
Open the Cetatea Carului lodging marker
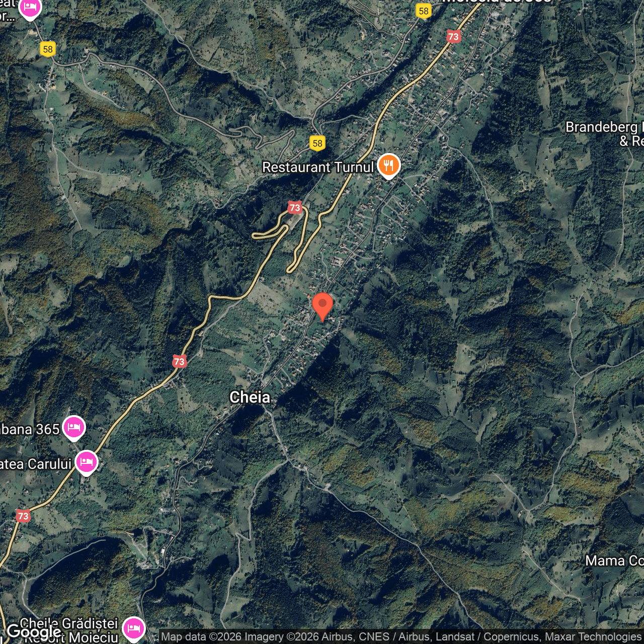click(x=86, y=462)
